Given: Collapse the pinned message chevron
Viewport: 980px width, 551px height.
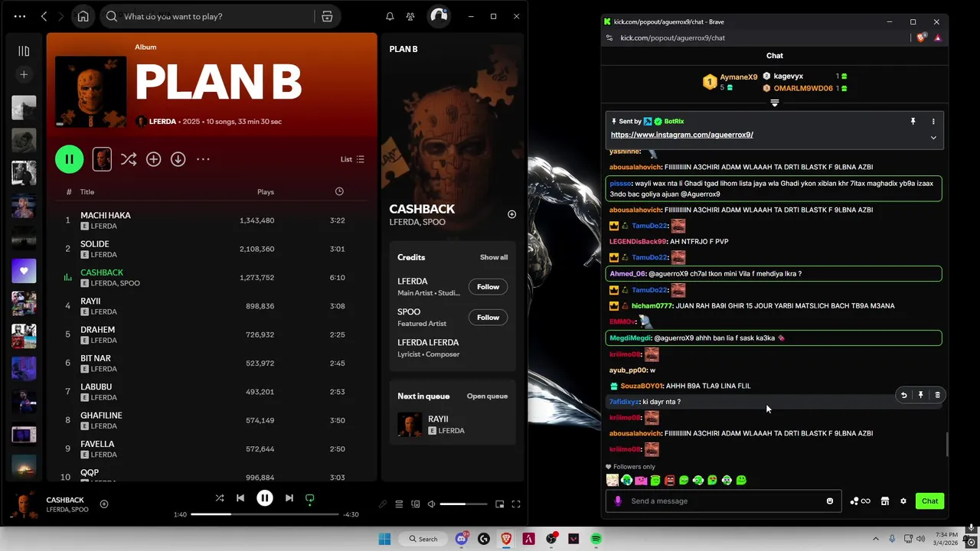Looking at the screenshot, I should click(933, 138).
